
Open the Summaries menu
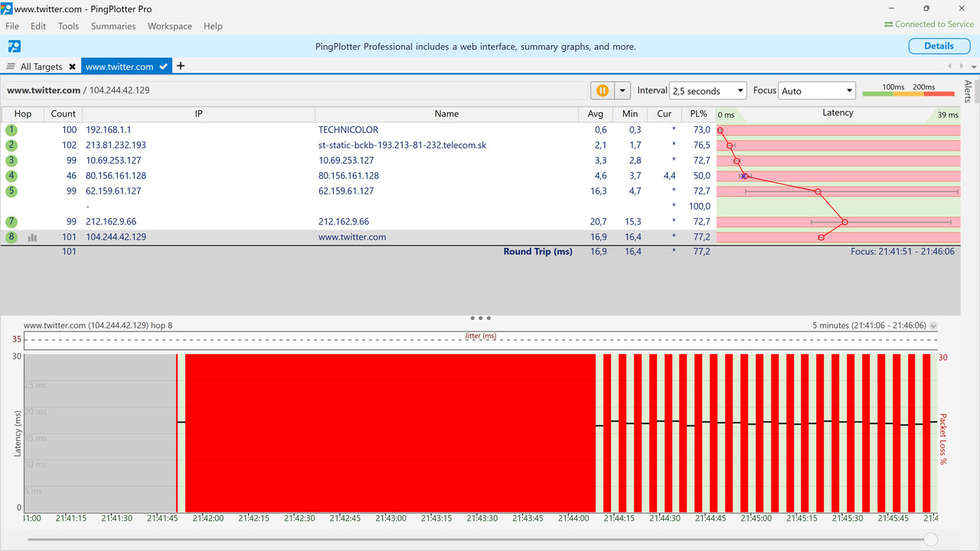[113, 26]
